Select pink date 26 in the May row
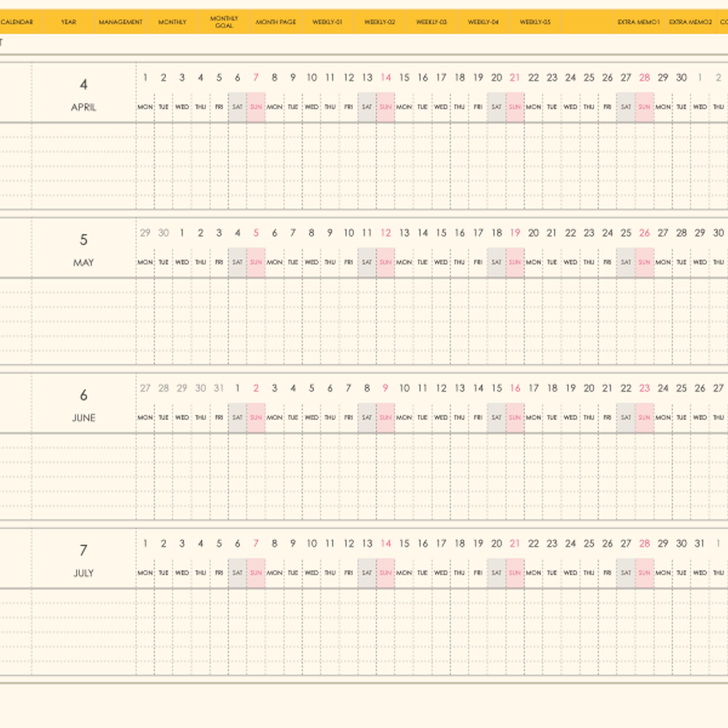This screenshot has height=728, width=728. click(x=644, y=233)
